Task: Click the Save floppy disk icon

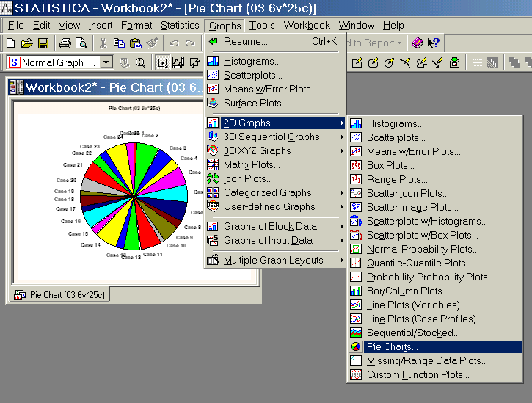Action: tap(43, 43)
